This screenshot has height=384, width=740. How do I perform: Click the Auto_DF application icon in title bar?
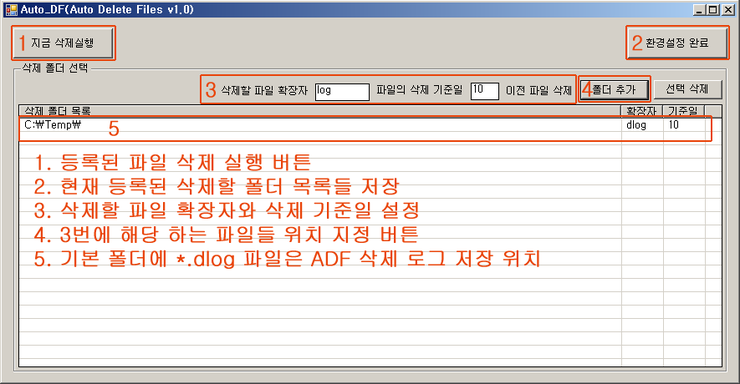click(11, 10)
